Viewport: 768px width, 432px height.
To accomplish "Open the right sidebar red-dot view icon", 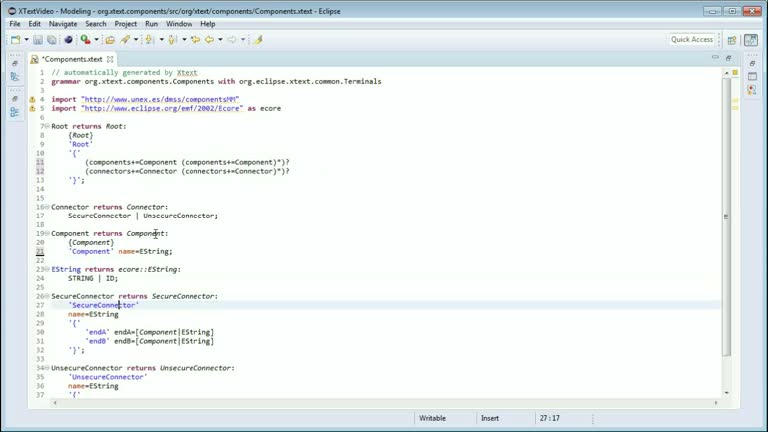I will (x=752, y=90).
